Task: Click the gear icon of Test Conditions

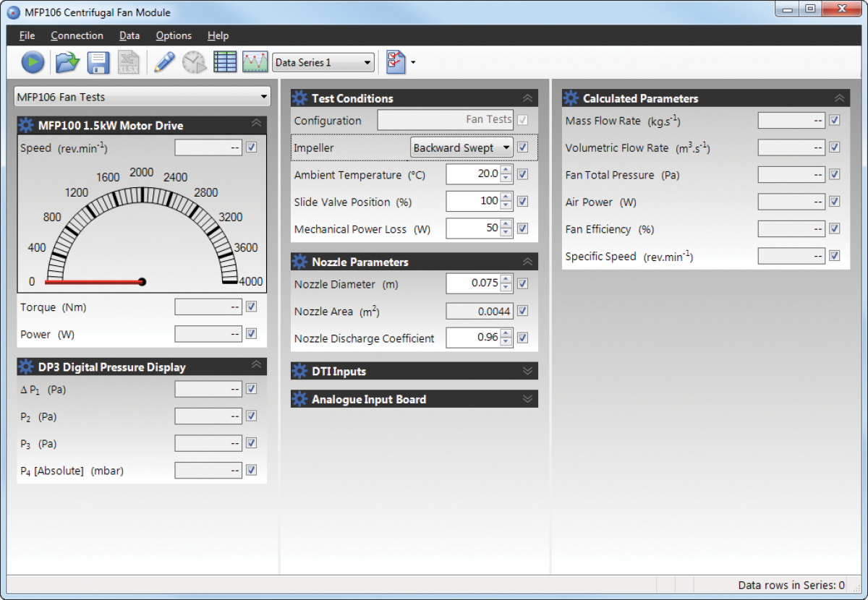Action: click(x=300, y=98)
